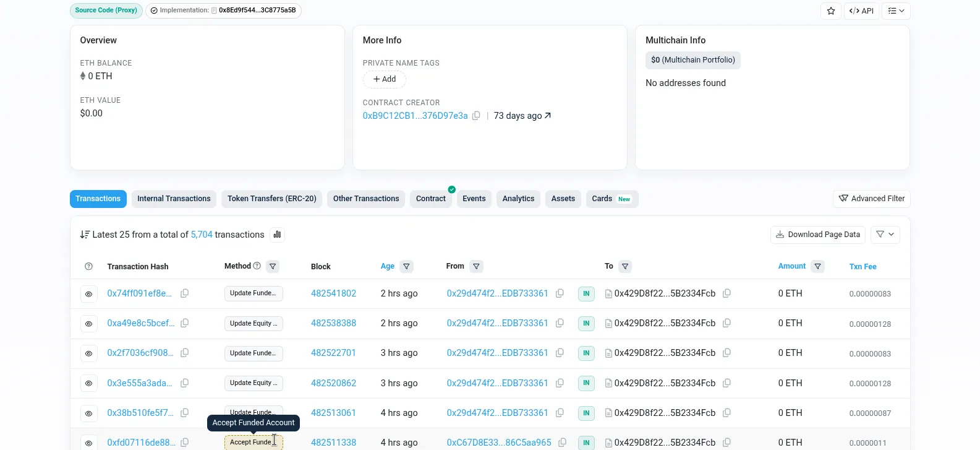Open the $0 Multichain Portfolio badge
Image resolution: width=980 pixels, height=450 pixels.
coord(693,60)
